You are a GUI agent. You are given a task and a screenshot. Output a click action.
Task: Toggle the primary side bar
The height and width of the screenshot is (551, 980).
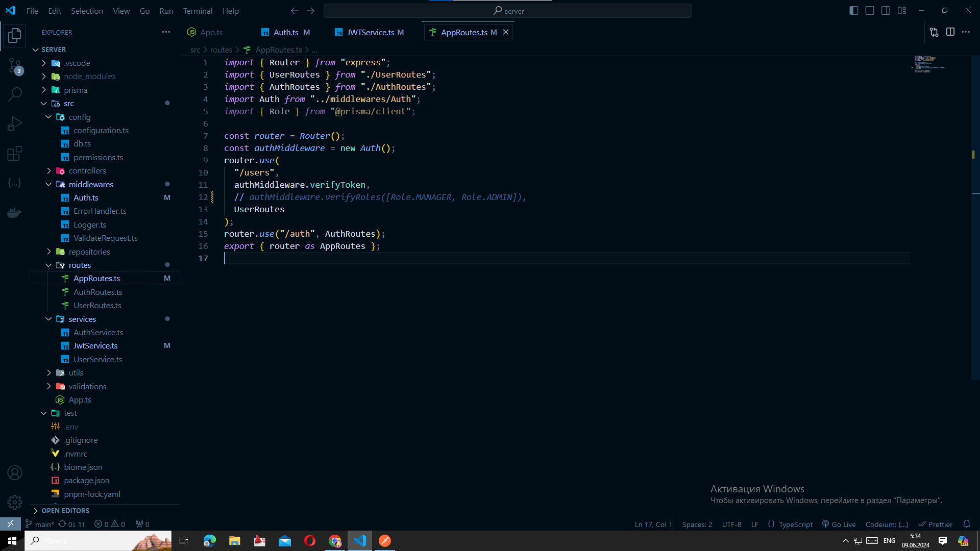click(853, 10)
